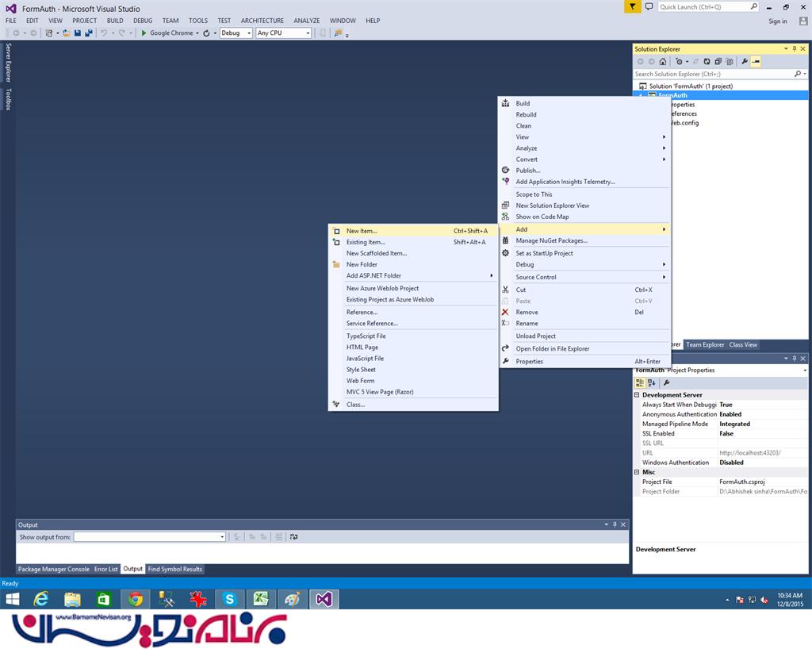Click the Property Pages wrench in Properties panel
The width and height of the screenshot is (812, 649).
666,382
